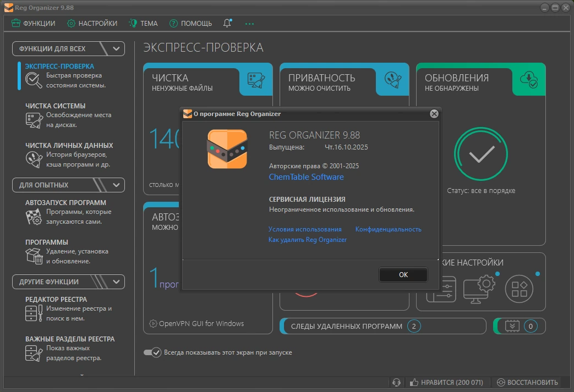Image resolution: width=574 pixels, height=392 pixels.
Task: Open the НАСТРОЙКИ menu
Action: (92, 24)
